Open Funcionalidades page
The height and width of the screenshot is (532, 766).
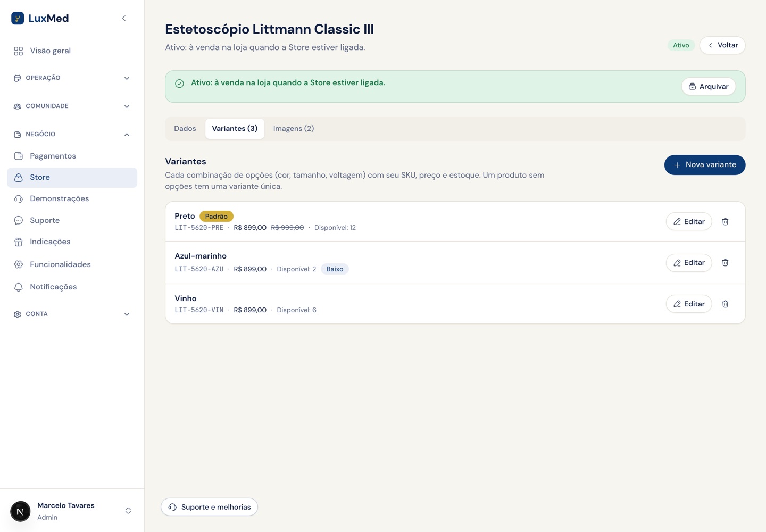tap(72, 264)
